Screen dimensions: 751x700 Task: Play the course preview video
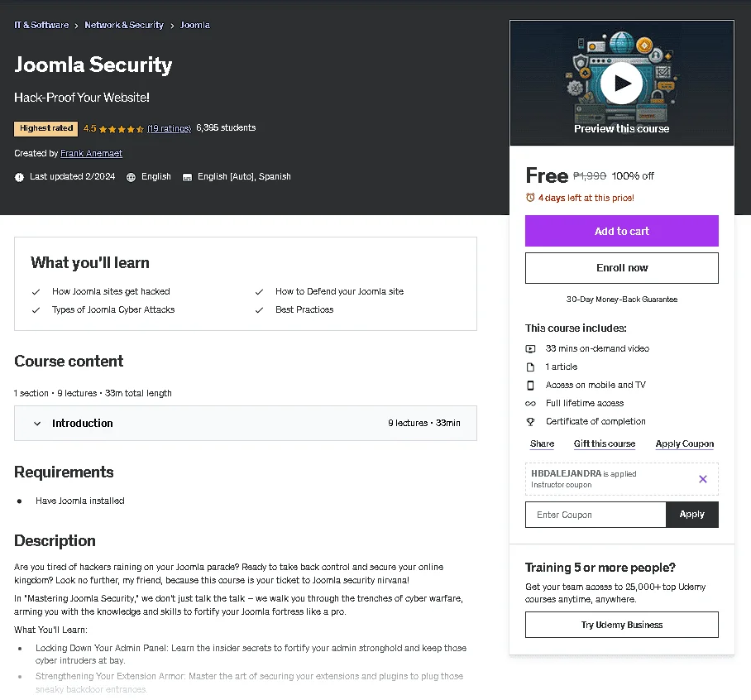coord(622,84)
